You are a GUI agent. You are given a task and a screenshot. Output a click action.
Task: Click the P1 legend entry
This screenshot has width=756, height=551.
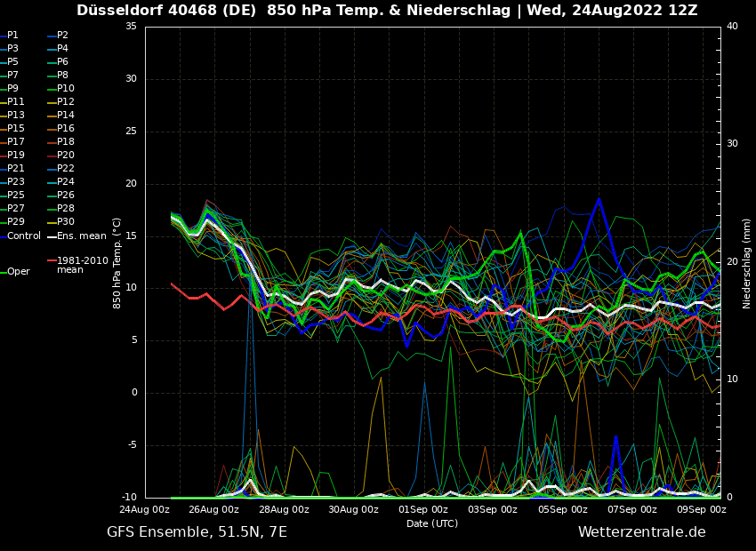pos(12,36)
